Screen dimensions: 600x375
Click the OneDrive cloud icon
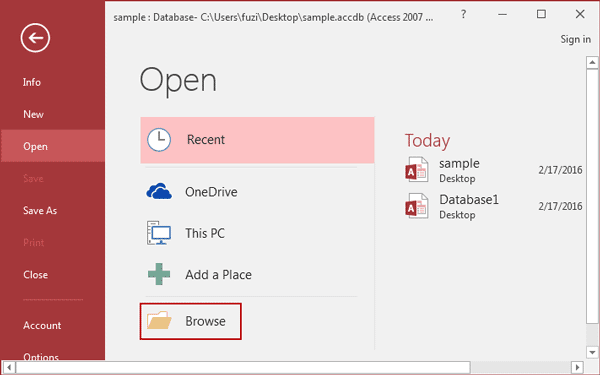(159, 191)
